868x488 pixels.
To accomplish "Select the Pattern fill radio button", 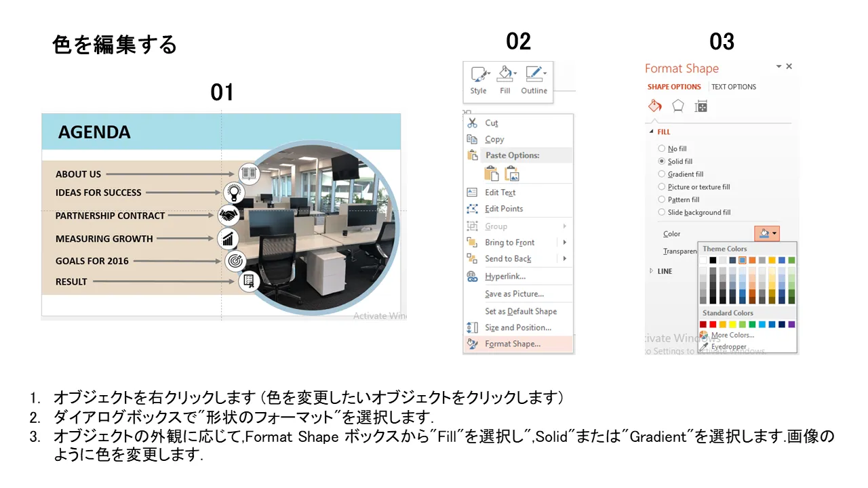I will click(x=662, y=200).
